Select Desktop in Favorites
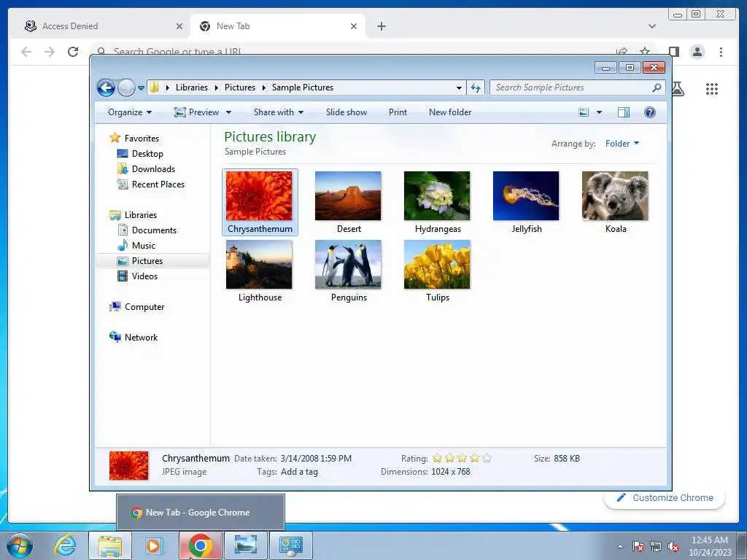 coord(147,154)
